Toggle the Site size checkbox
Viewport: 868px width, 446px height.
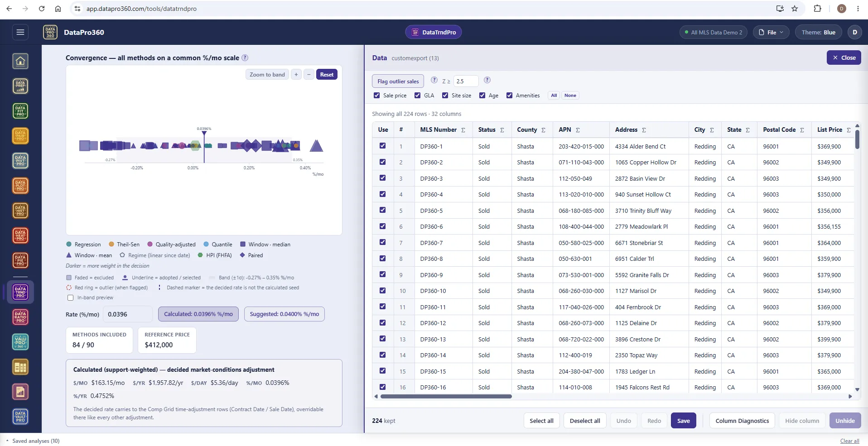click(x=445, y=95)
